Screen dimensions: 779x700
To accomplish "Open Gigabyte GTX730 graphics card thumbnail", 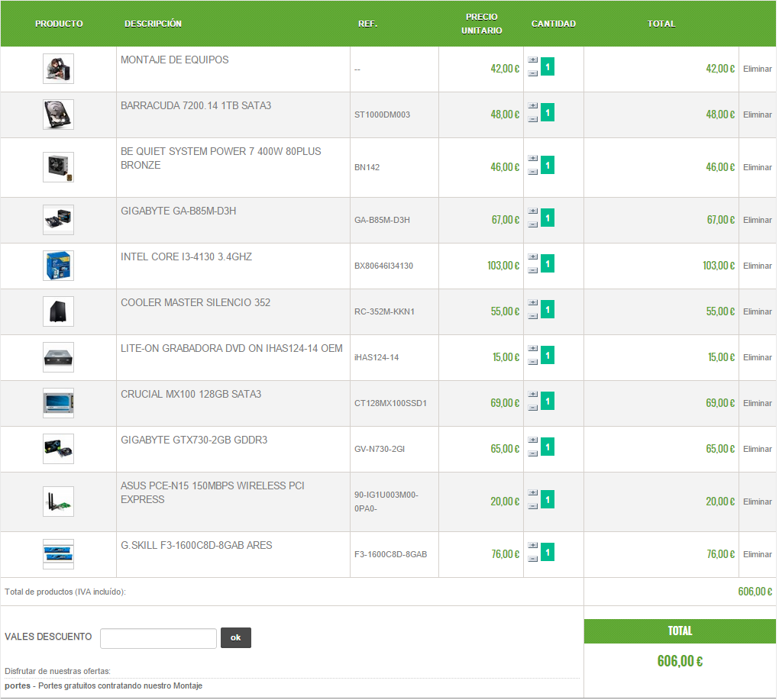I will (58, 449).
